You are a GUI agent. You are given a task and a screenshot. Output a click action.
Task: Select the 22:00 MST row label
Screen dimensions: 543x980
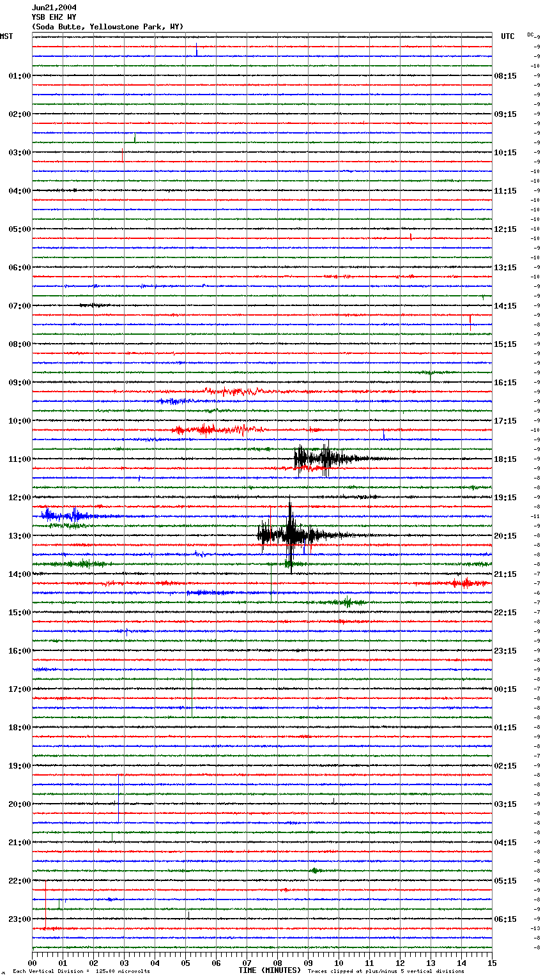(x=19, y=881)
